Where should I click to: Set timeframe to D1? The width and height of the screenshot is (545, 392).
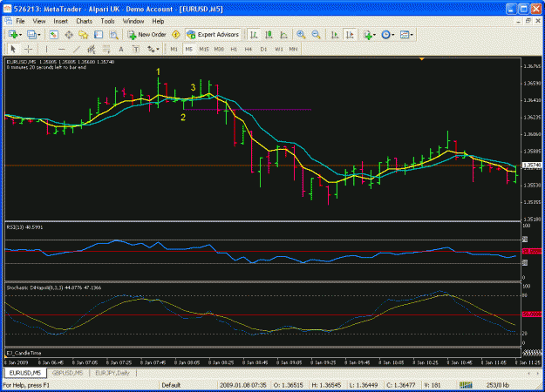(x=263, y=49)
